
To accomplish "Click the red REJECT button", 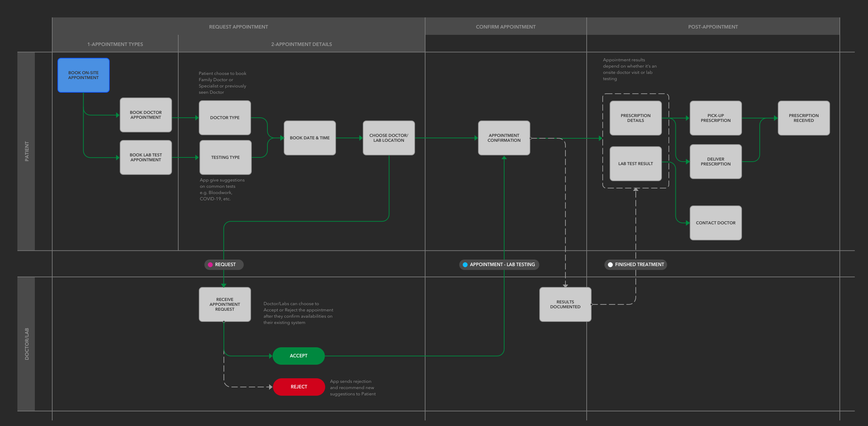I will (299, 387).
